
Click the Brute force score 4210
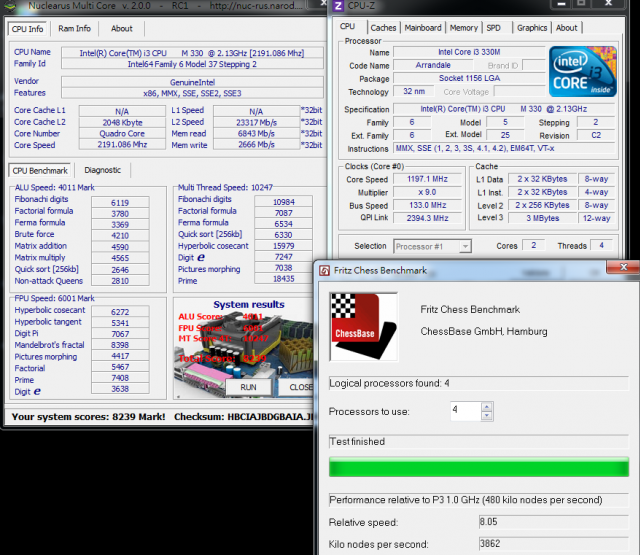pyautogui.click(x=120, y=235)
